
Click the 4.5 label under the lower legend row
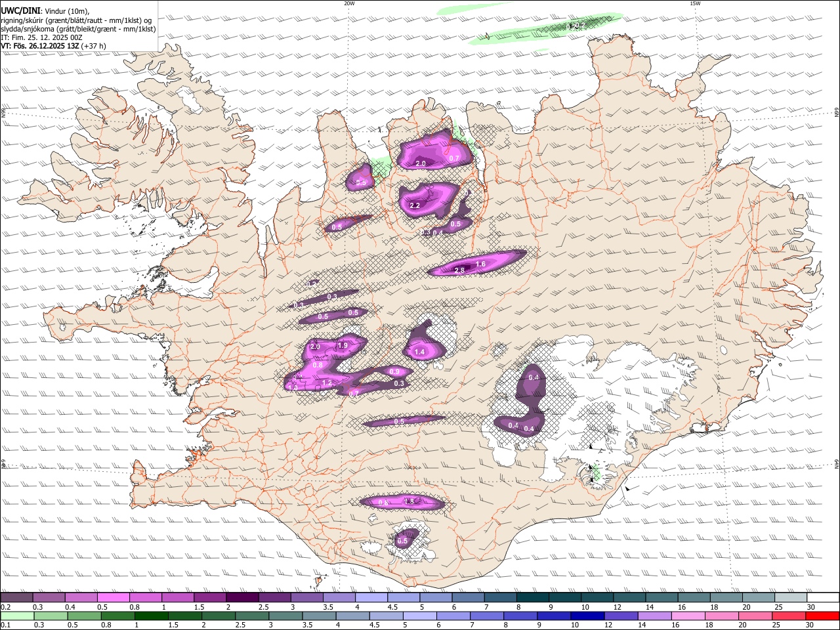(x=375, y=625)
